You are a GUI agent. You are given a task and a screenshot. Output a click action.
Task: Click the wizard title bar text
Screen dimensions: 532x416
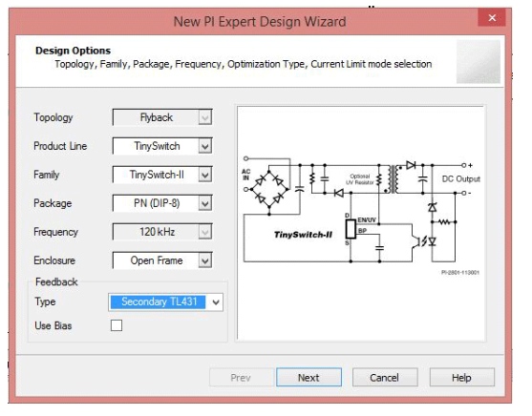(260, 22)
